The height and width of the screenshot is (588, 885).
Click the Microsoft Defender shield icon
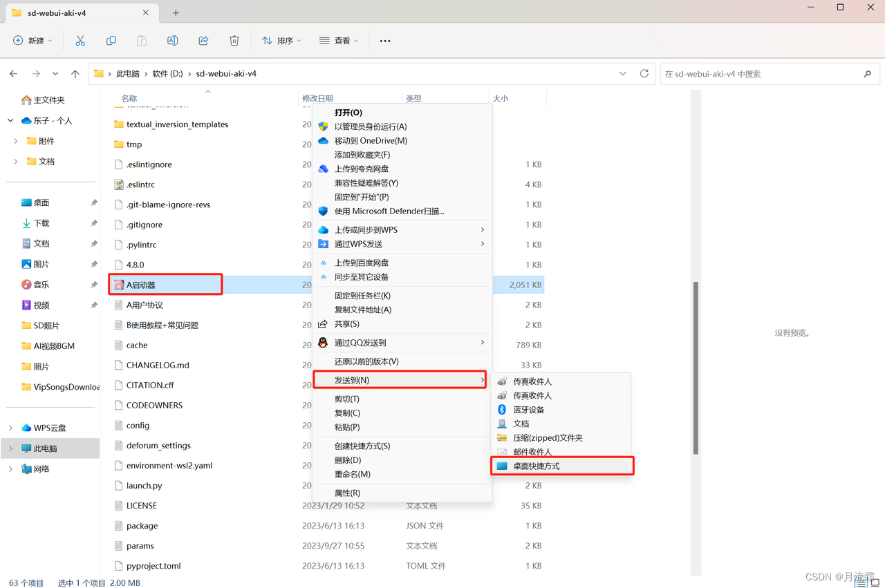coord(323,211)
